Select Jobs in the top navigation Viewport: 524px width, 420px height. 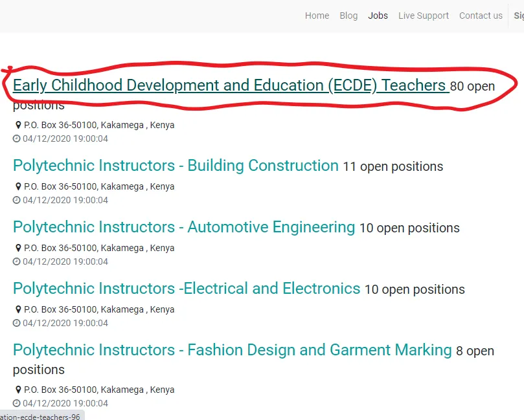click(x=378, y=16)
